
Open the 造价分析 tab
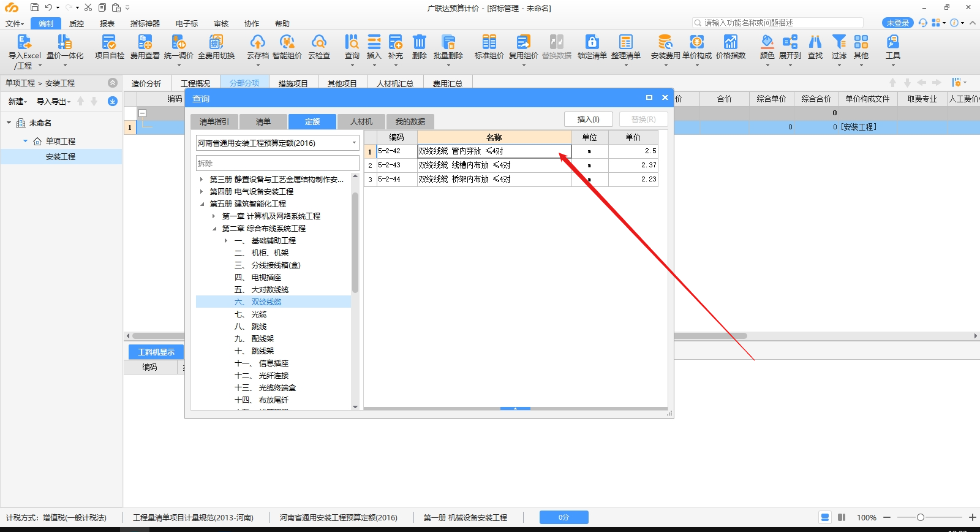pos(146,83)
